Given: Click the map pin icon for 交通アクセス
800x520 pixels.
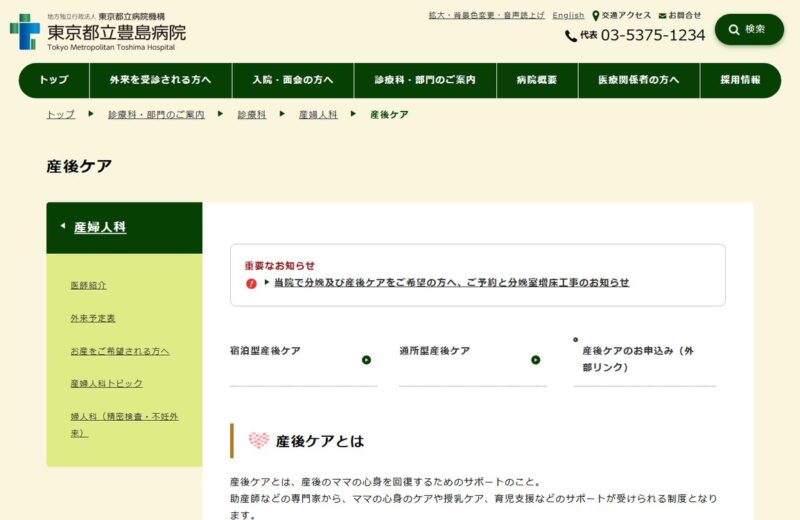Looking at the screenshot, I should point(595,16).
